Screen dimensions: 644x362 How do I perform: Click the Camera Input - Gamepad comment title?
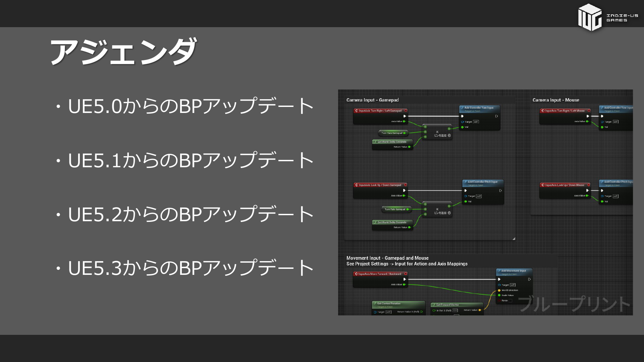pos(373,100)
